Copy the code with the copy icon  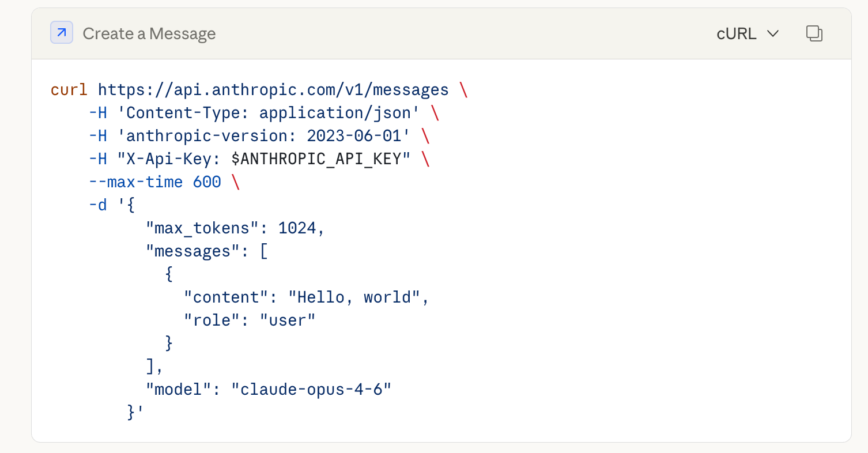pyautogui.click(x=814, y=33)
